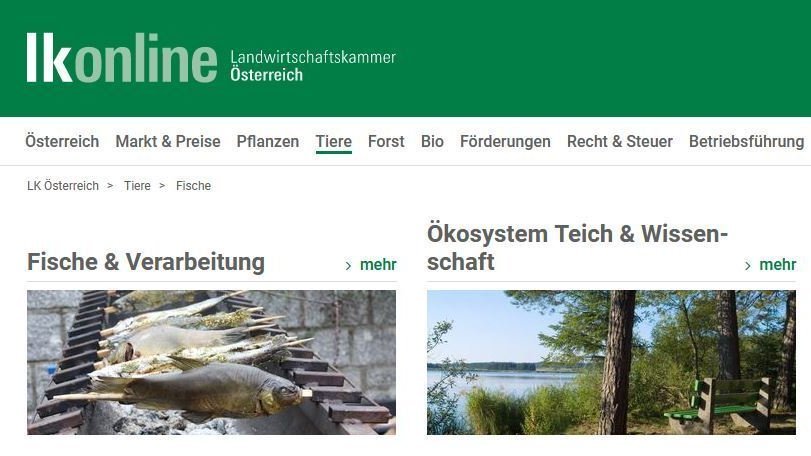Open the Fische & Verarbeitung heading

[x=146, y=262]
